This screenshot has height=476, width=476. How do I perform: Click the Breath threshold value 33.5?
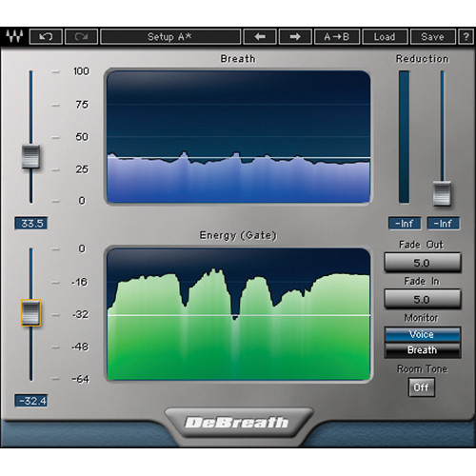[31, 223]
